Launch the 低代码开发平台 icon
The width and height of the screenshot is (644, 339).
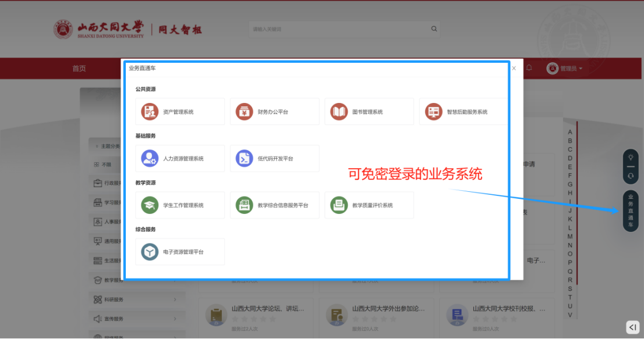pyautogui.click(x=245, y=158)
